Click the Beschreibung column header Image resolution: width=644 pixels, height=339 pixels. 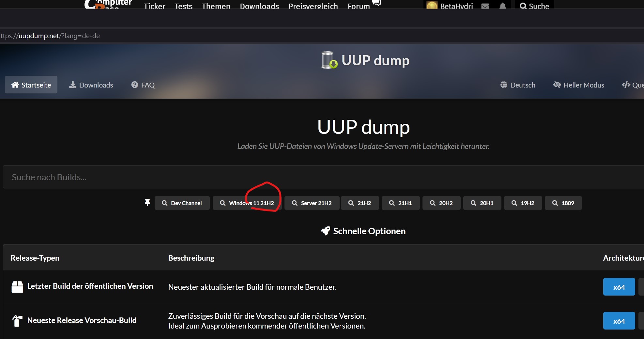pyautogui.click(x=191, y=258)
